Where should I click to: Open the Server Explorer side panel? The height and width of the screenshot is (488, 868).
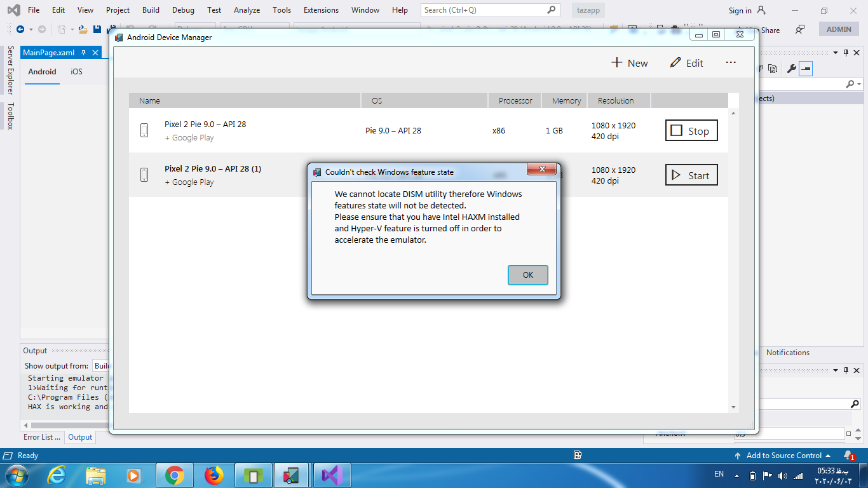10,70
